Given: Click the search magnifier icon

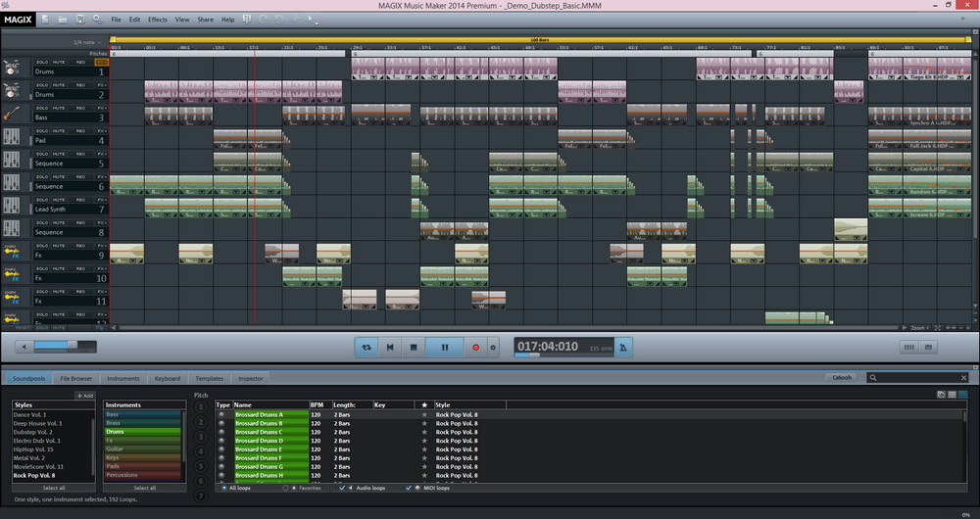Looking at the screenshot, I should pos(873,377).
